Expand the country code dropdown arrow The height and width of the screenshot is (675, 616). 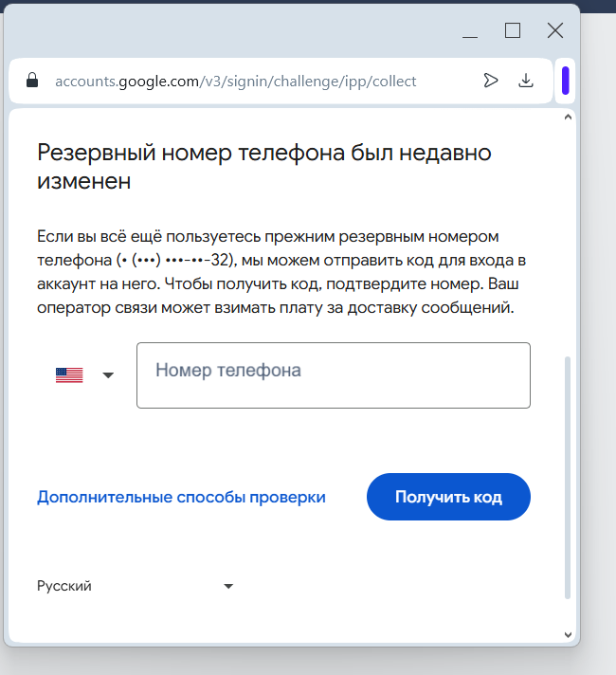108,375
